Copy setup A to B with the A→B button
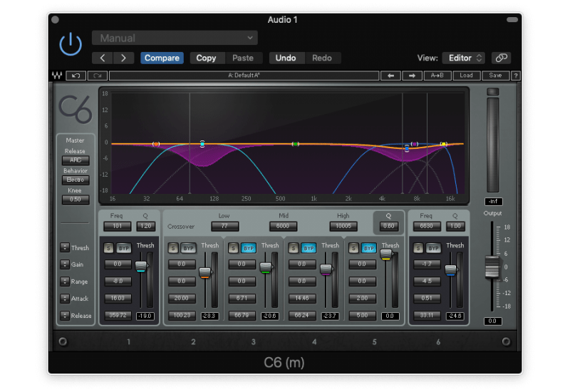Image resolution: width=570 pixels, height=392 pixels. tap(437, 76)
